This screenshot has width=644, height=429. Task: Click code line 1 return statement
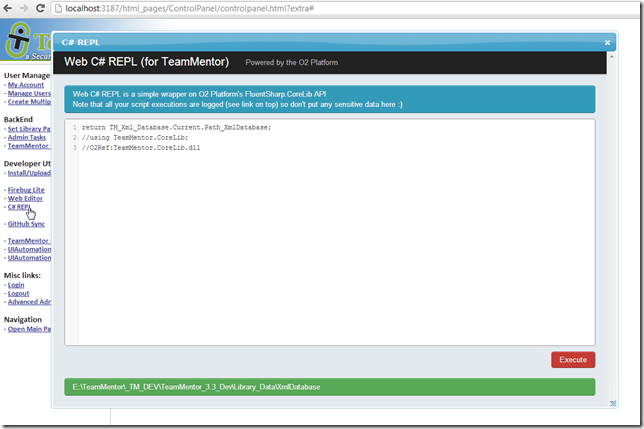click(x=177, y=128)
